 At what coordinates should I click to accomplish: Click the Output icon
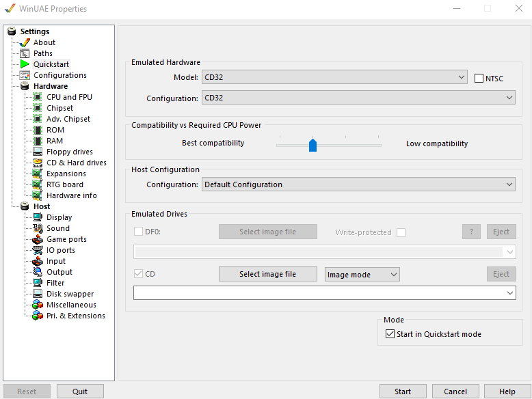(x=38, y=272)
